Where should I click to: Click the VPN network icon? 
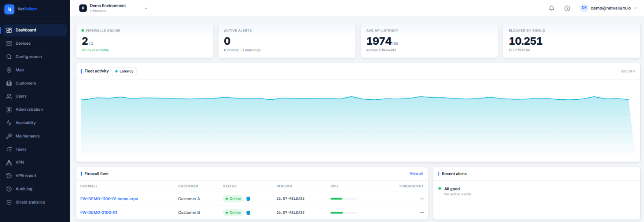(9, 162)
